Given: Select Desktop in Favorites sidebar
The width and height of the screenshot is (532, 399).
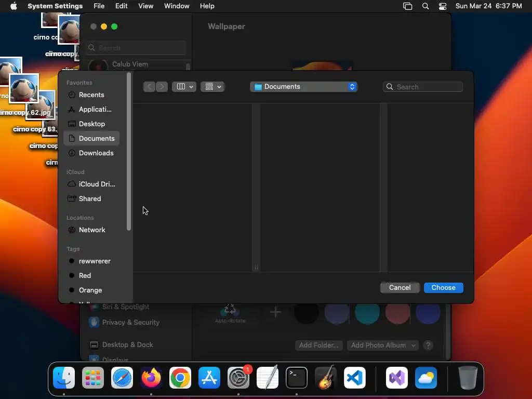Looking at the screenshot, I should tap(91, 124).
